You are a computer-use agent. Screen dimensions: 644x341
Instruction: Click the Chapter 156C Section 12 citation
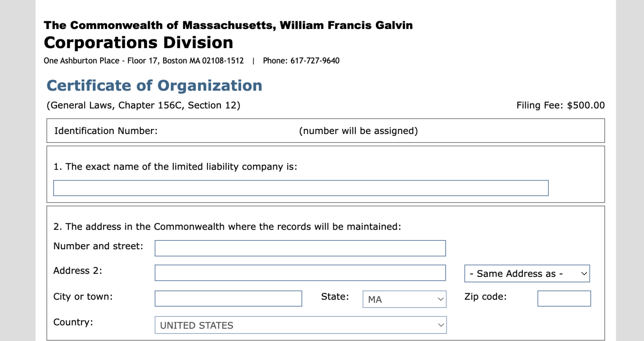click(x=144, y=105)
